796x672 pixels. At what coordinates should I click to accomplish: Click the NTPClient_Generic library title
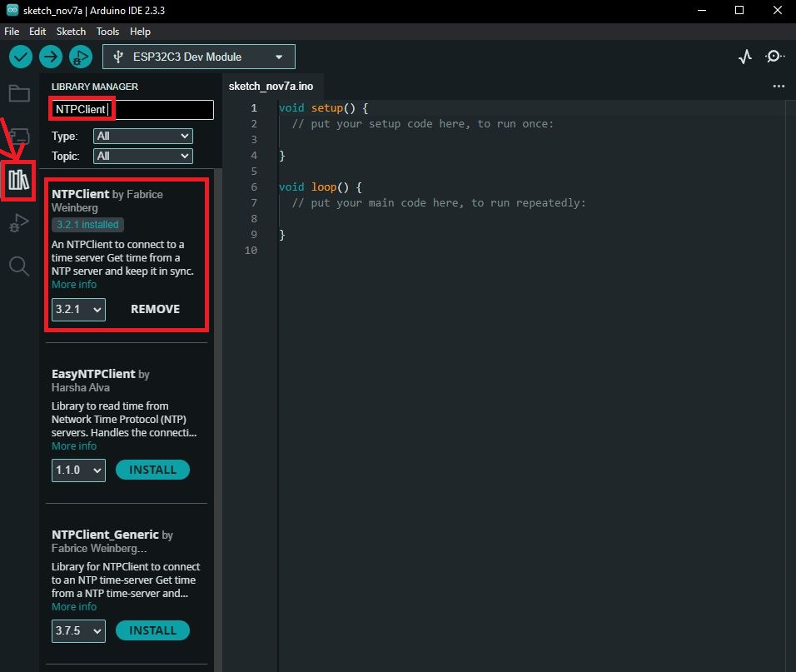pyautogui.click(x=105, y=535)
